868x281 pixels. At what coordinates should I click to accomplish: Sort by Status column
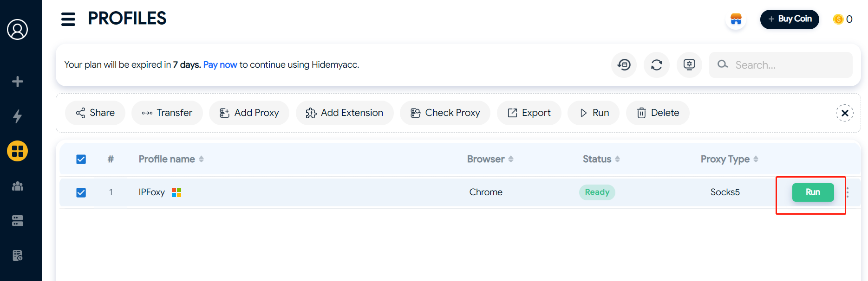point(601,159)
